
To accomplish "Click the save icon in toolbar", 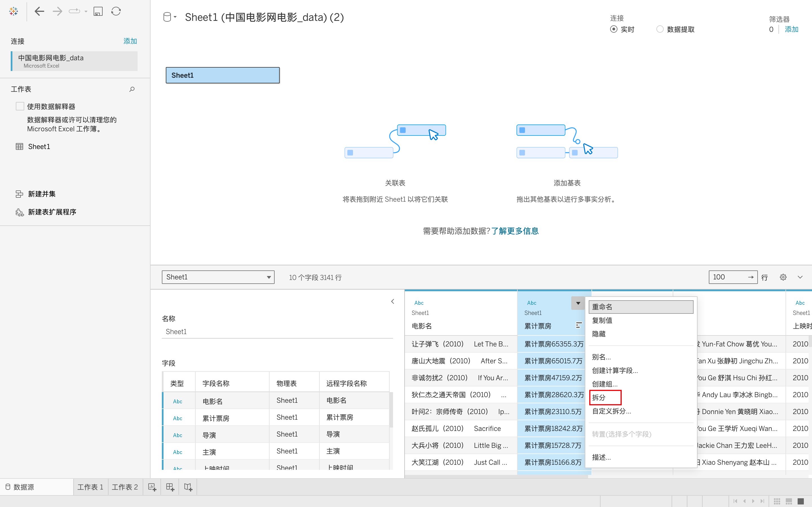I will pyautogui.click(x=98, y=11).
